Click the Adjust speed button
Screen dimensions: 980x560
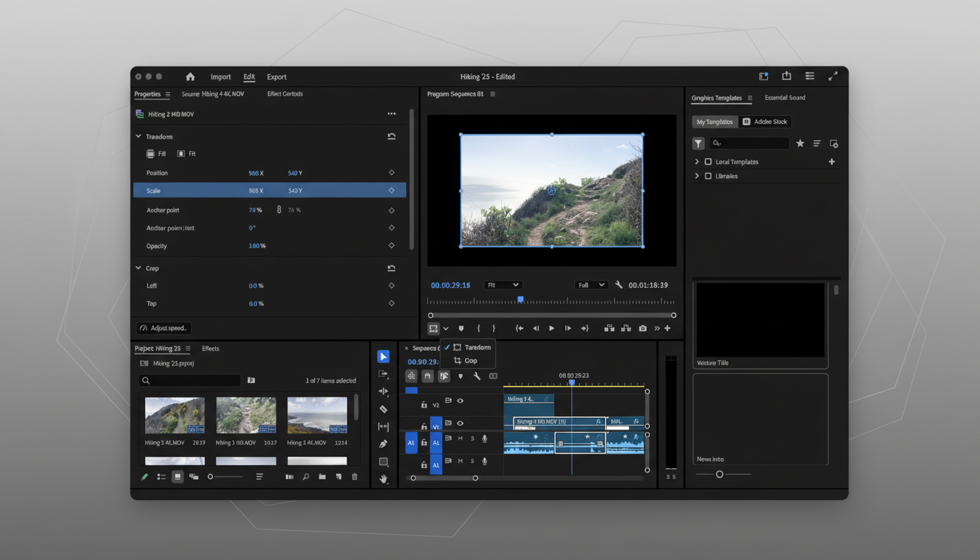click(x=163, y=328)
